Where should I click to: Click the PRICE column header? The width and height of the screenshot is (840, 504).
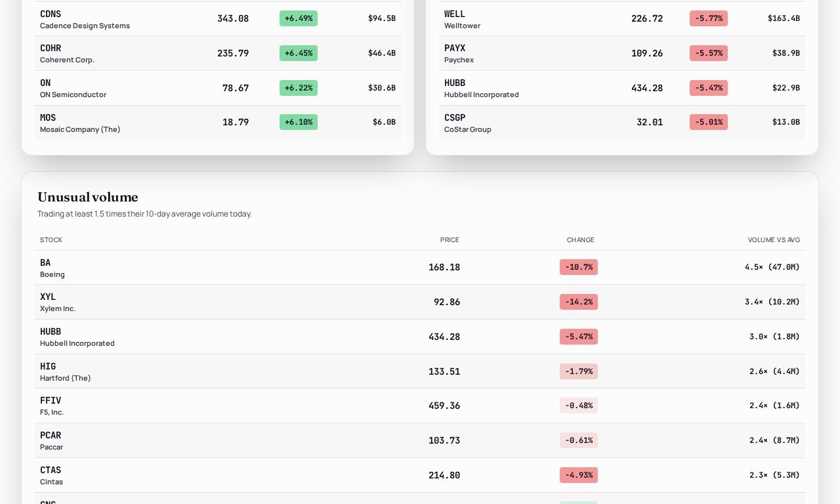[x=450, y=240]
